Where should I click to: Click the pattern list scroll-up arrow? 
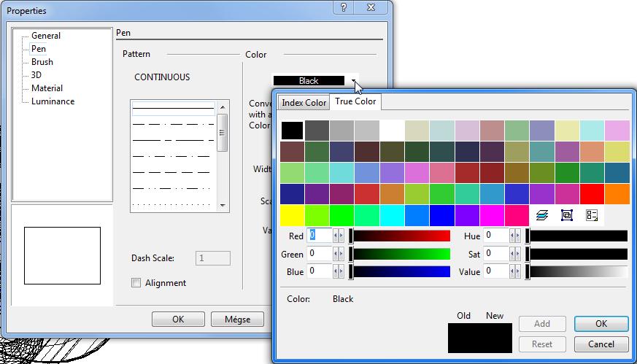(223, 107)
